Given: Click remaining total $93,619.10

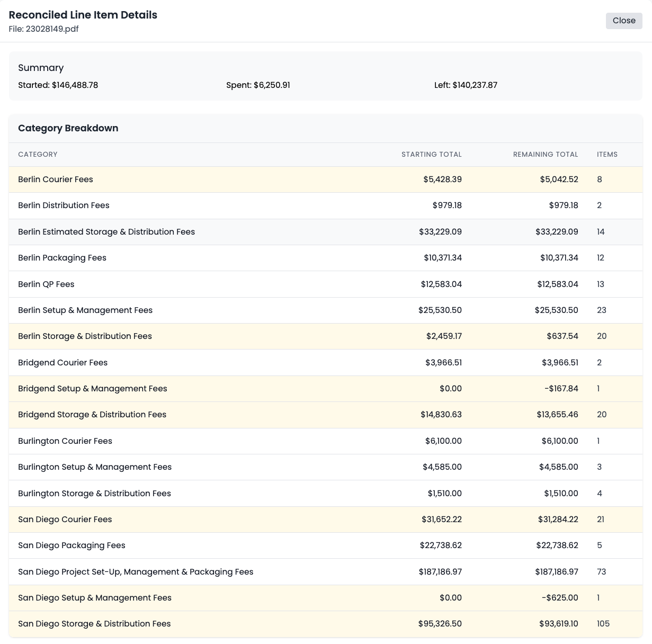Looking at the screenshot, I should tap(559, 624).
